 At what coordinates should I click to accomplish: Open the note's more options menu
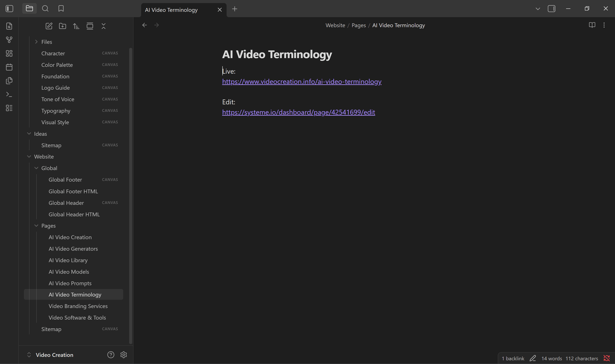[x=604, y=25]
